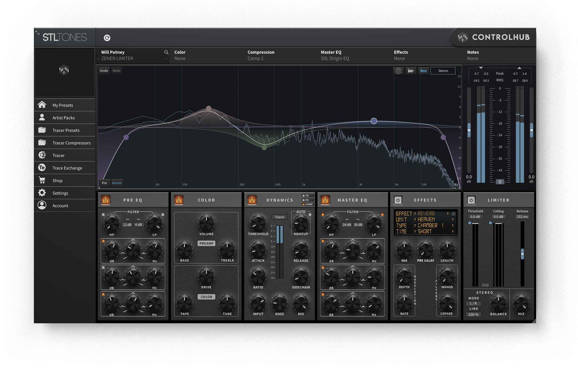Next EFFECT type arrow

coord(448,213)
